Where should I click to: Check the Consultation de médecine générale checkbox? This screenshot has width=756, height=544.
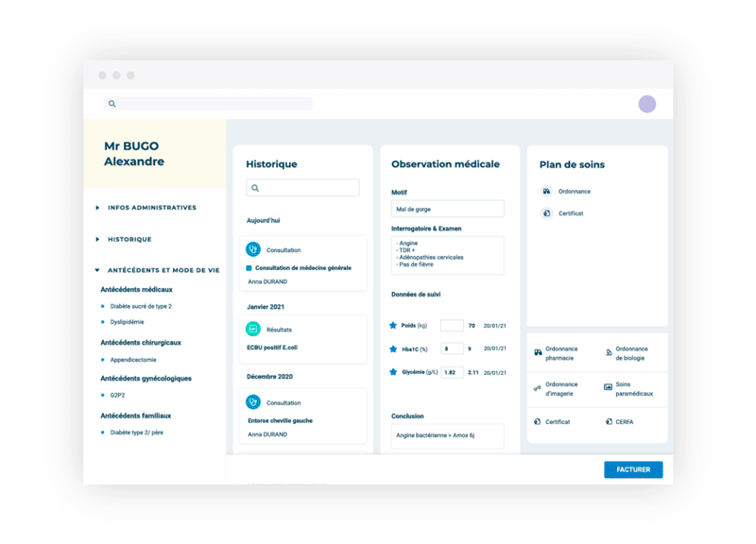coord(249,268)
